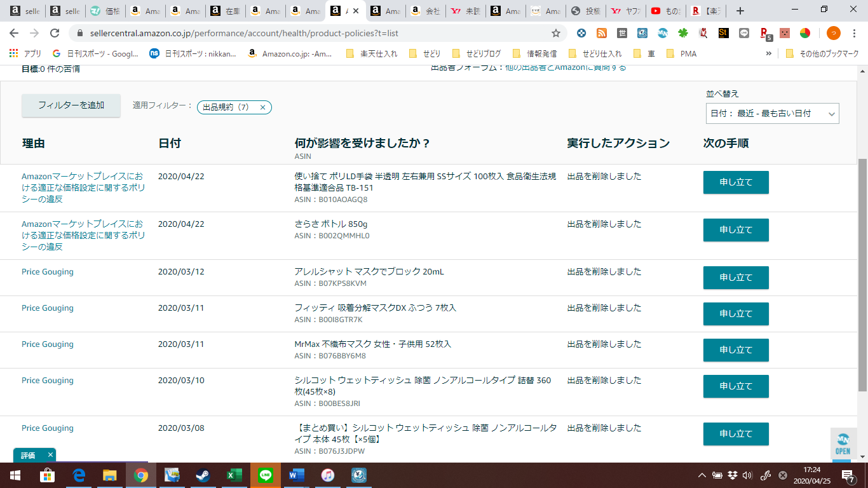Screen dimensions: 868x488
Task: Open Price Gouging reason dated 2020/03/12
Action: (x=48, y=272)
